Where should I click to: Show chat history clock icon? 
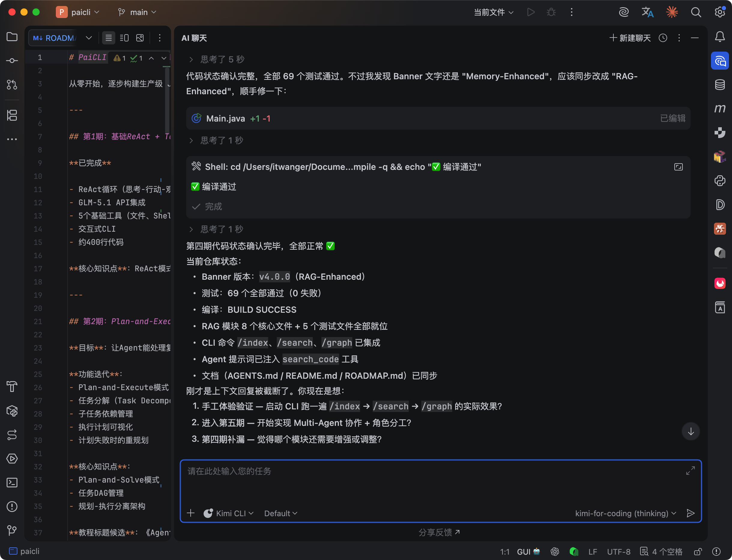(663, 38)
